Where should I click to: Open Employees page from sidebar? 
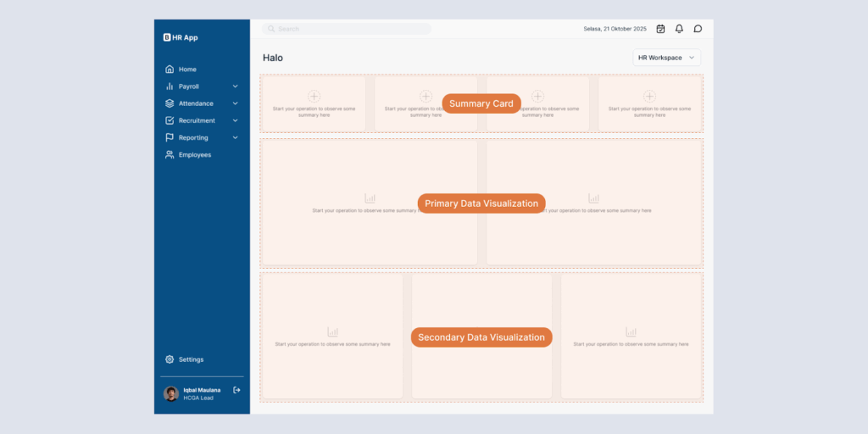(194, 155)
